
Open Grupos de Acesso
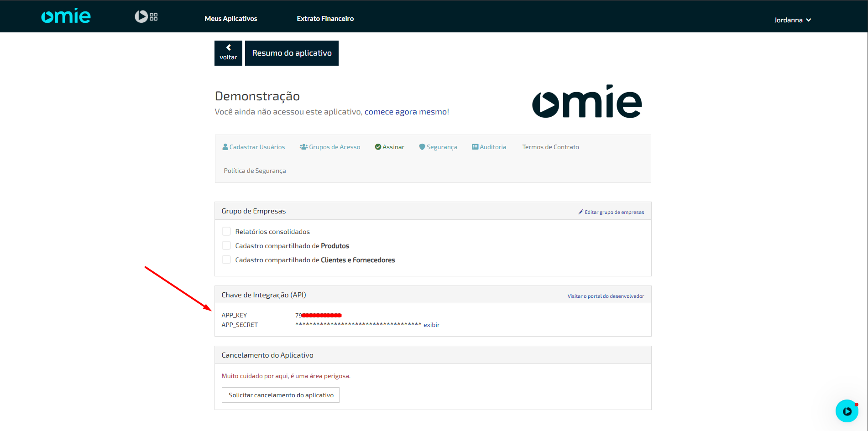click(x=335, y=147)
